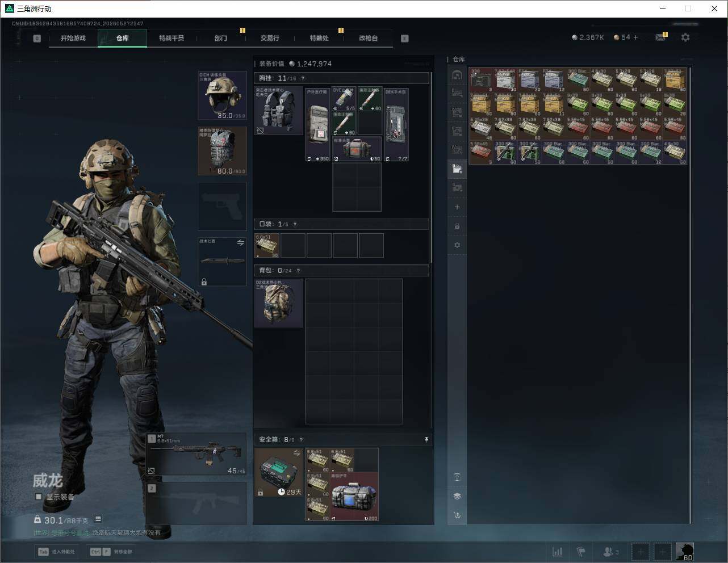This screenshot has width=728, height=563.
Task: Select the body armor slot showing 80.0
Action: [x=222, y=151]
